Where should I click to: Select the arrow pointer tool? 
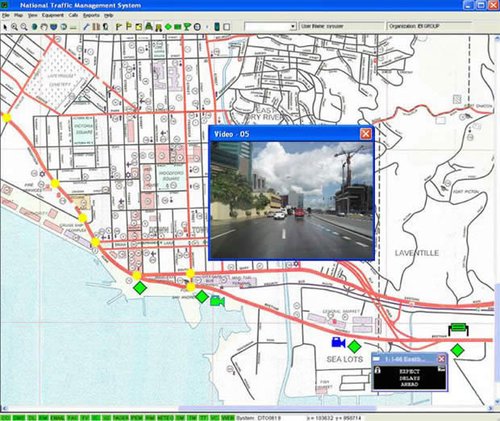[5, 27]
